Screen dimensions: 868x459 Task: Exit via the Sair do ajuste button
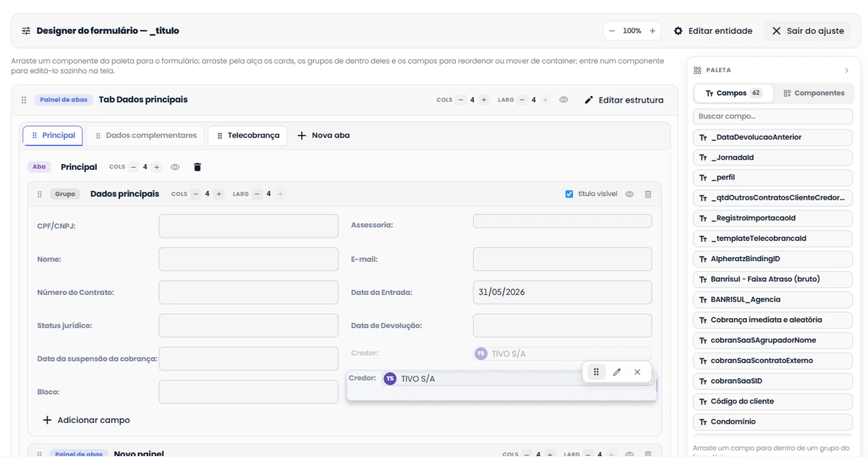pos(808,31)
